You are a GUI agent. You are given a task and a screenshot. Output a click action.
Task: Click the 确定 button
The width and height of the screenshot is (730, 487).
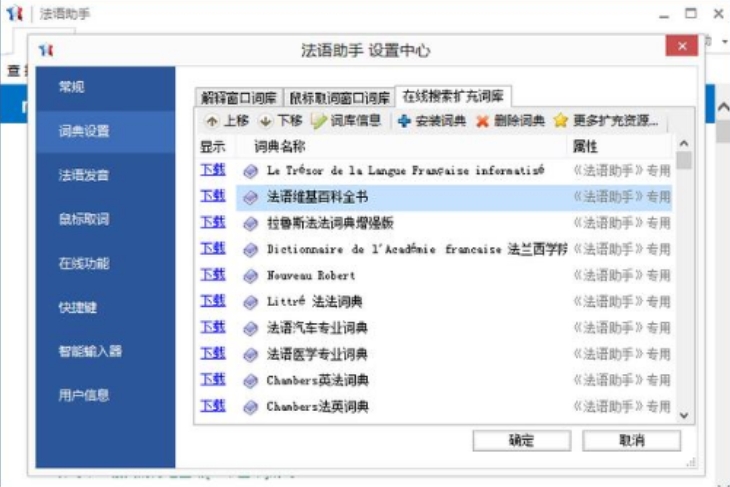(522, 440)
